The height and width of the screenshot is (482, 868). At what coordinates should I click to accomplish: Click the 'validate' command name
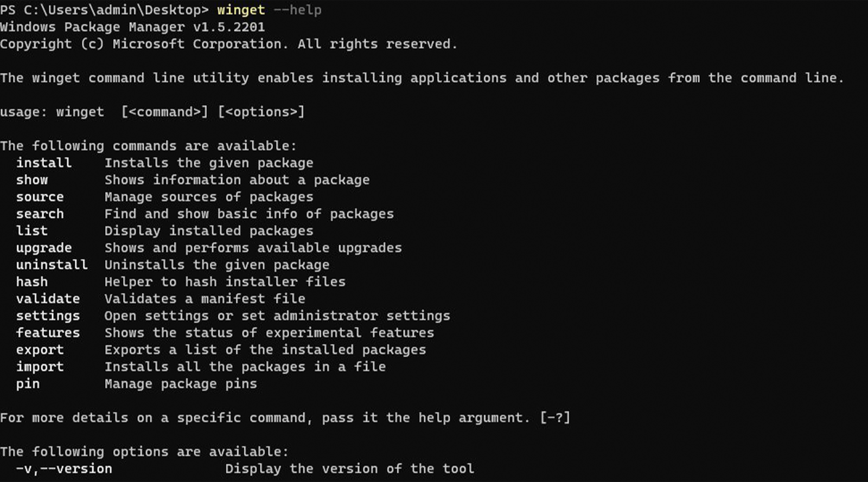click(x=48, y=299)
